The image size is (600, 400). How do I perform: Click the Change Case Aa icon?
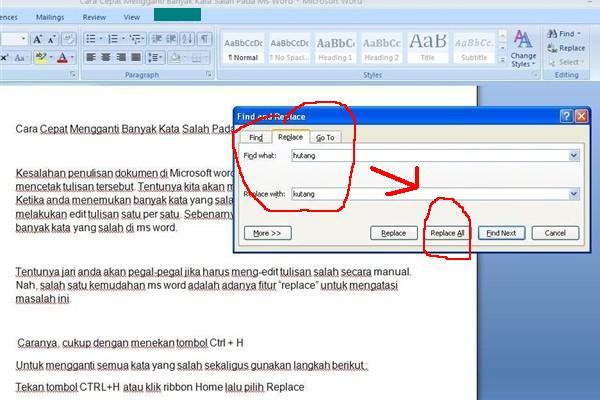pos(19,58)
